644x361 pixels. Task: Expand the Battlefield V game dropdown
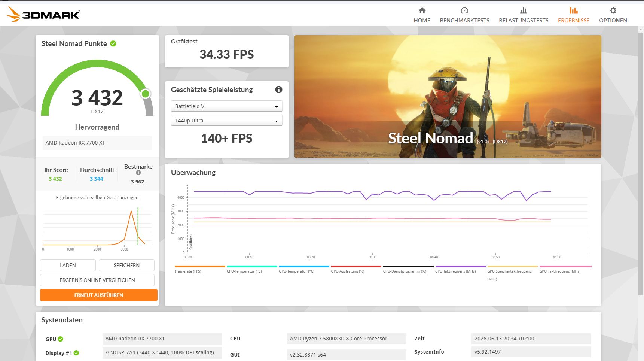point(226,106)
